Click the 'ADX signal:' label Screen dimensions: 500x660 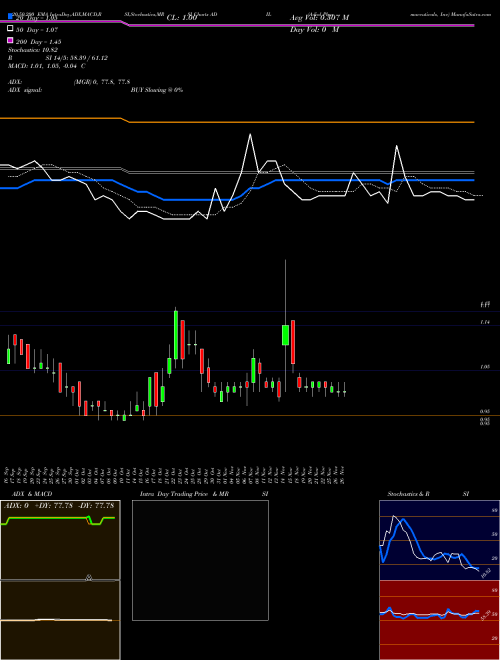25,90
